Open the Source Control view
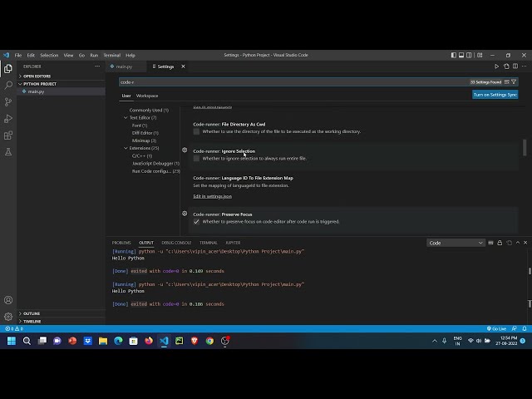 [x=8, y=101]
